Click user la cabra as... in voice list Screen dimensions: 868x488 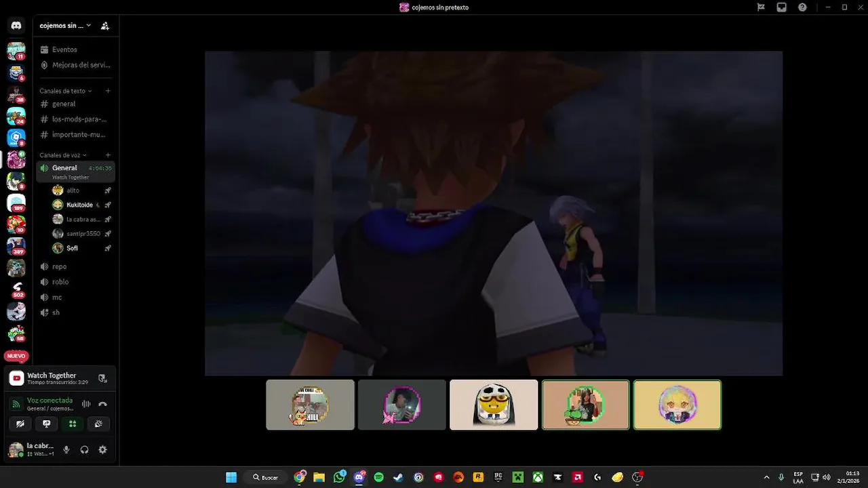(81, 220)
